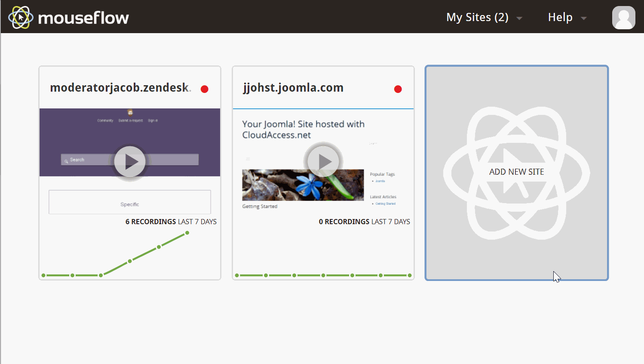Open the moderatorjacob.zendesk site title
Screen dimensions: 644x364
[x=120, y=88]
